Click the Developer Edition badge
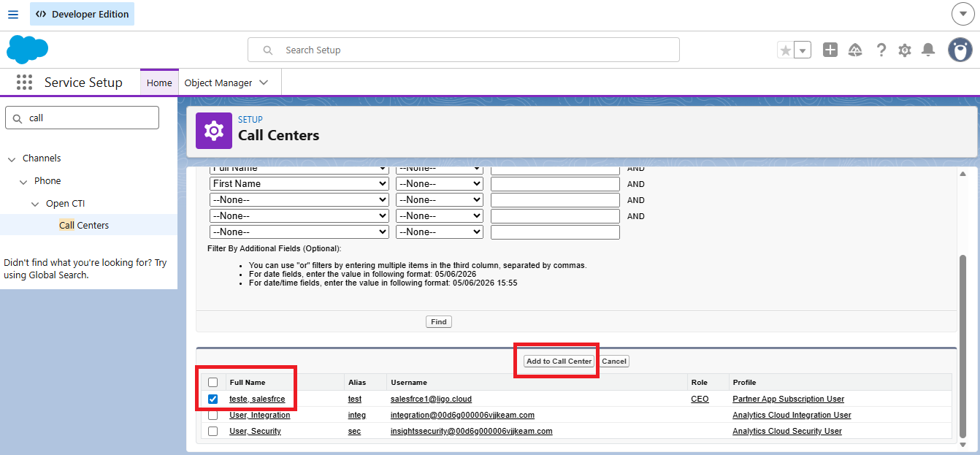Image resolution: width=980 pixels, height=455 pixels. 83,14
